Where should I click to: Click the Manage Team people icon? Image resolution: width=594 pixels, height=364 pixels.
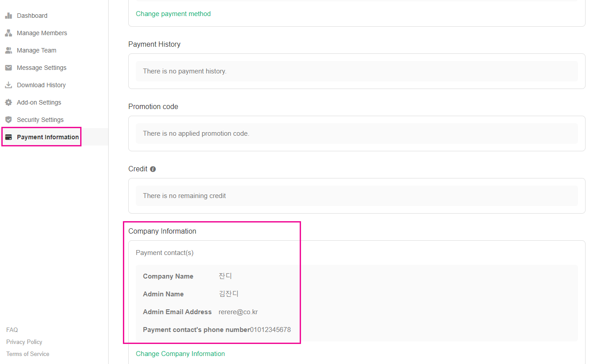coord(8,50)
